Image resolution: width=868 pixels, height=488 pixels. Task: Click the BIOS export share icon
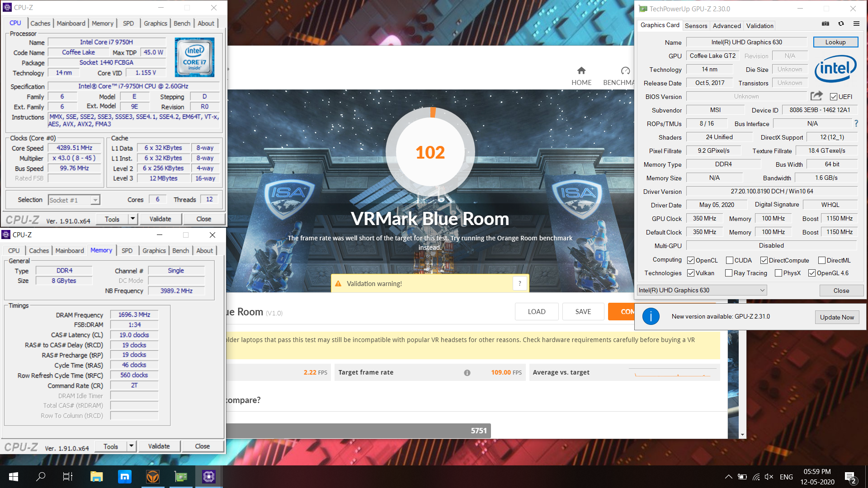pos(816,96)
